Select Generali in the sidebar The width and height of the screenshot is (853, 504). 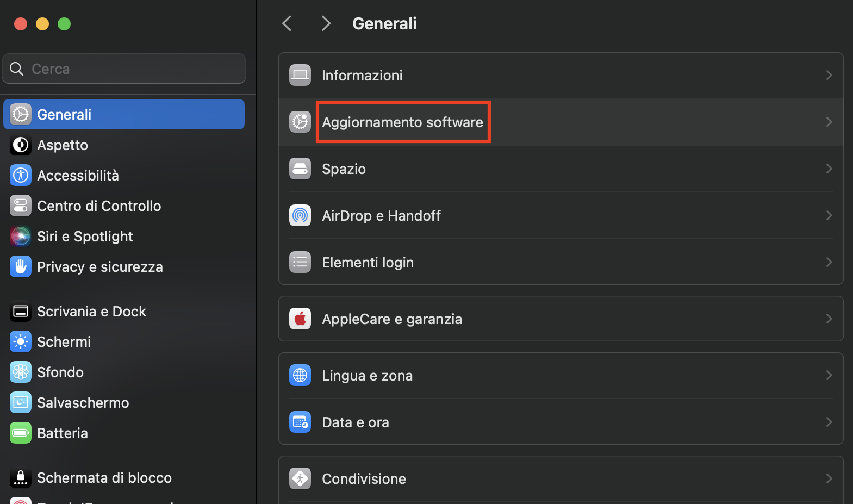[x=124, y=114]
